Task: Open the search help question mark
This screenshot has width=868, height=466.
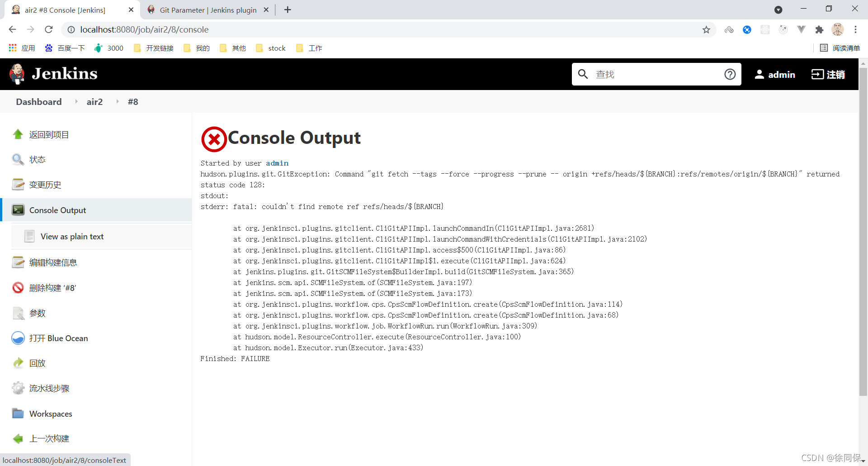Action: pos(730,74)
